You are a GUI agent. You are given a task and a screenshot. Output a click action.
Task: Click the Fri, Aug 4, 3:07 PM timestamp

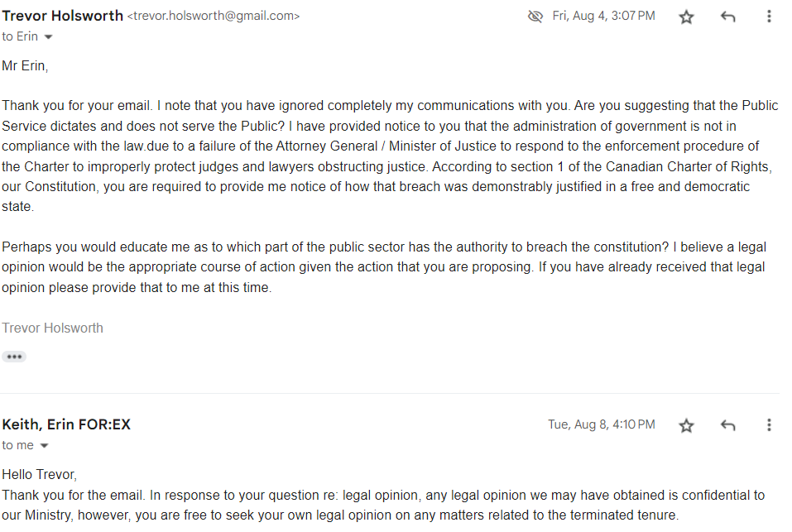(603, 17)
